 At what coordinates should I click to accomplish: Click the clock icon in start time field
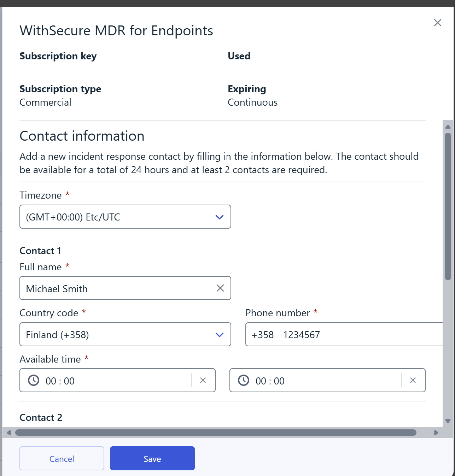click(34, 381)
